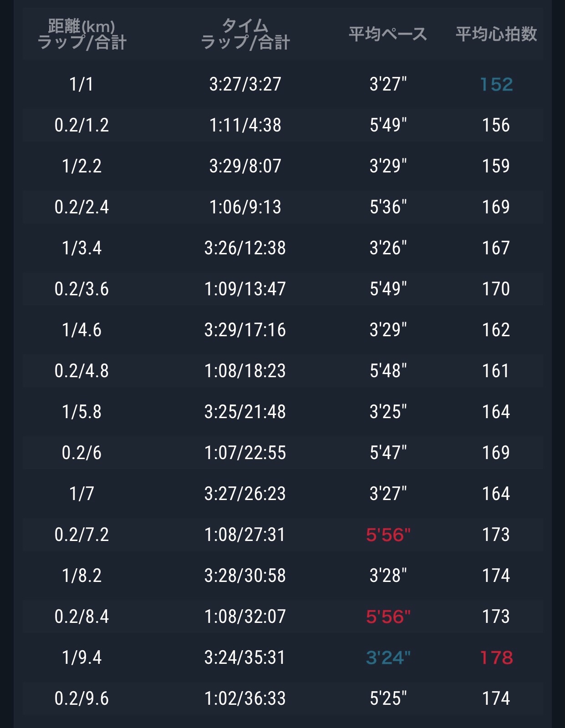
Task: Select the 平均ペース column header
Action: pos(388,34)
